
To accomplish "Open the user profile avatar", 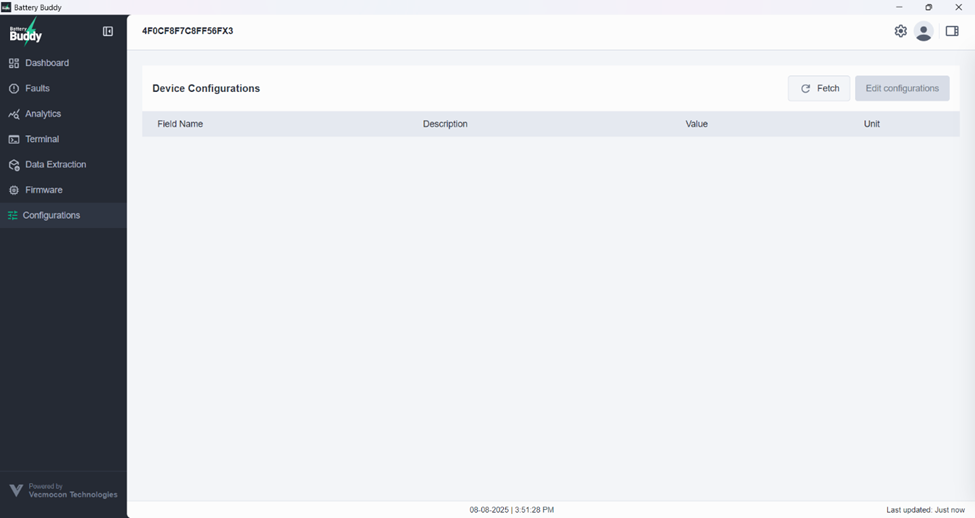I will click(x=924, y=32).
